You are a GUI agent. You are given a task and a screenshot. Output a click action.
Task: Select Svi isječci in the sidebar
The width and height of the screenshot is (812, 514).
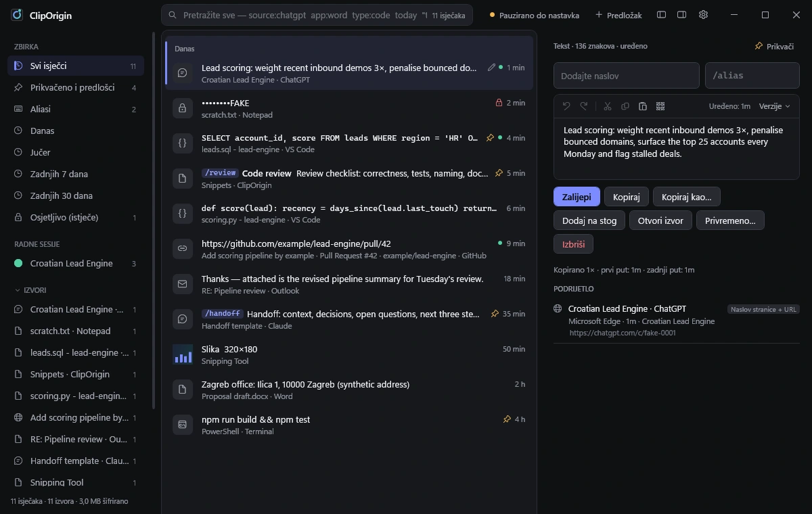pos(76,66)
